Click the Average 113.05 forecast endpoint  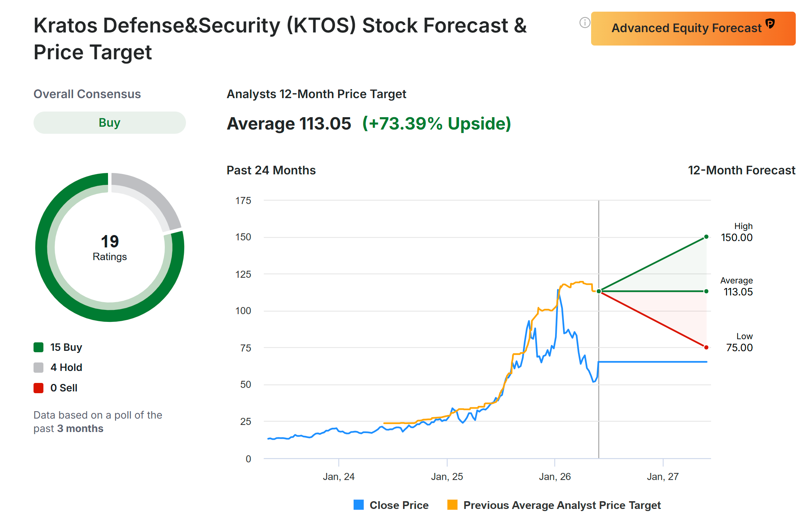click(706, 291)
